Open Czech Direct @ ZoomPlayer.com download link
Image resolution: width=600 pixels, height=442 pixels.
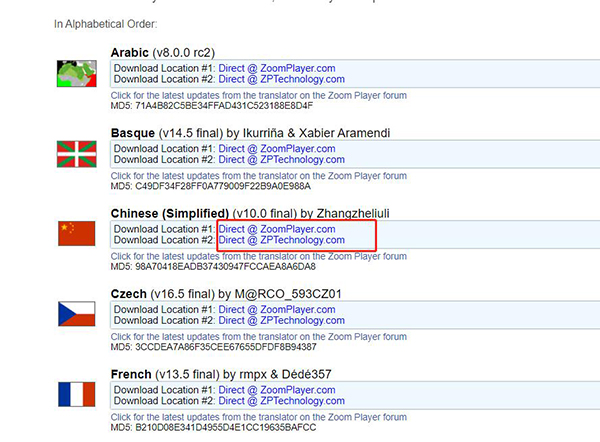coord(277,309)
